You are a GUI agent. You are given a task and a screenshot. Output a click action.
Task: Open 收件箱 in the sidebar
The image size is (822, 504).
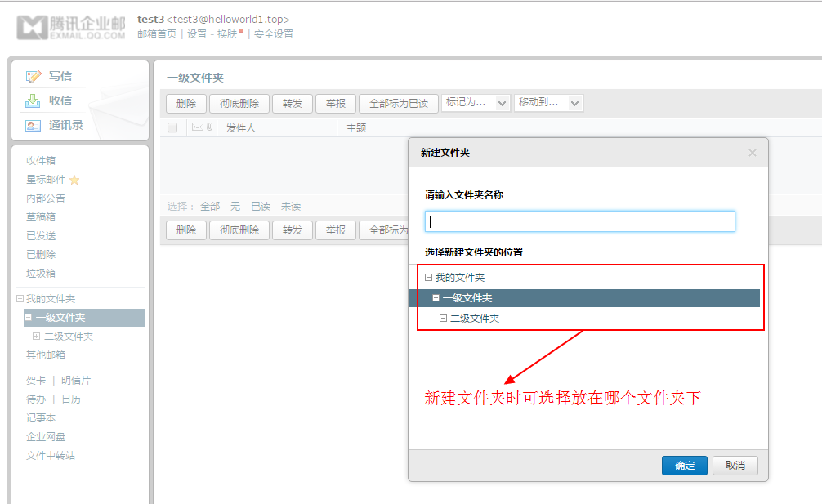[x=41, y=161]
